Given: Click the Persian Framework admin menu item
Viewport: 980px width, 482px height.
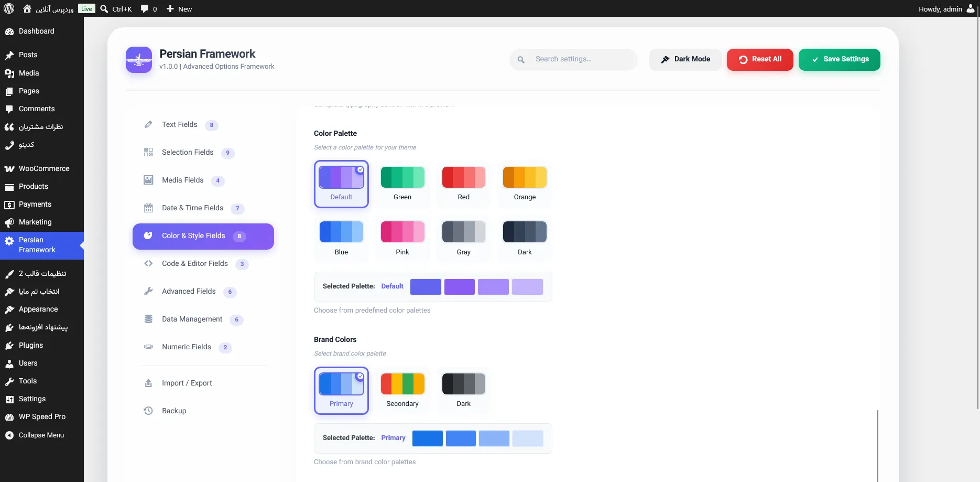Looking at the screenshot, I should (42, 245).
